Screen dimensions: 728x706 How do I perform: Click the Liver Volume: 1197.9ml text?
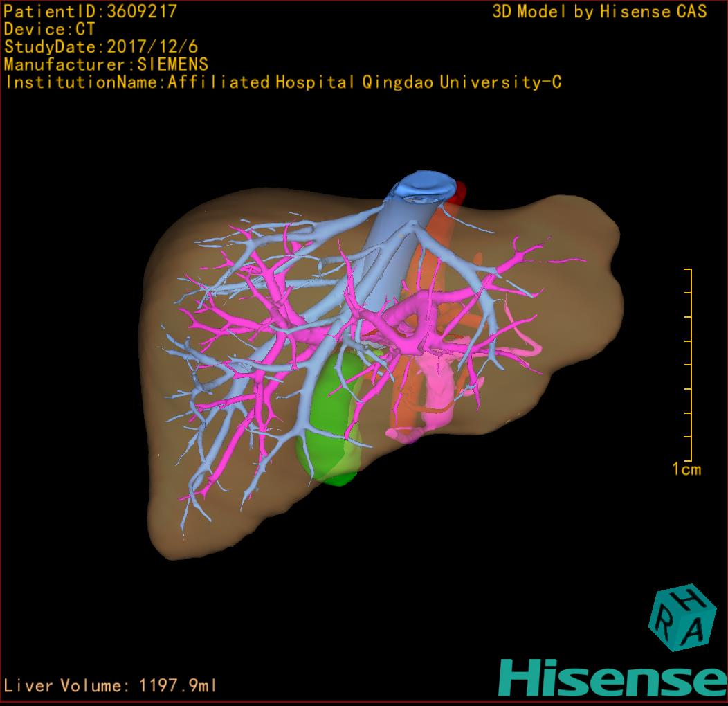click(109, 685)
